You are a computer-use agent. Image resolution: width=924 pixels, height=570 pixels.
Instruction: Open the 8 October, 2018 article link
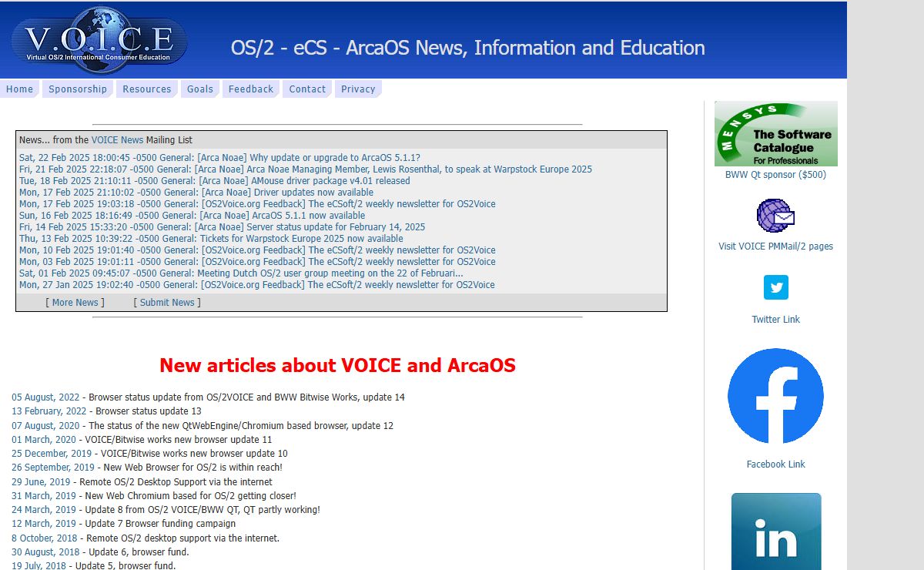[45, 538]
